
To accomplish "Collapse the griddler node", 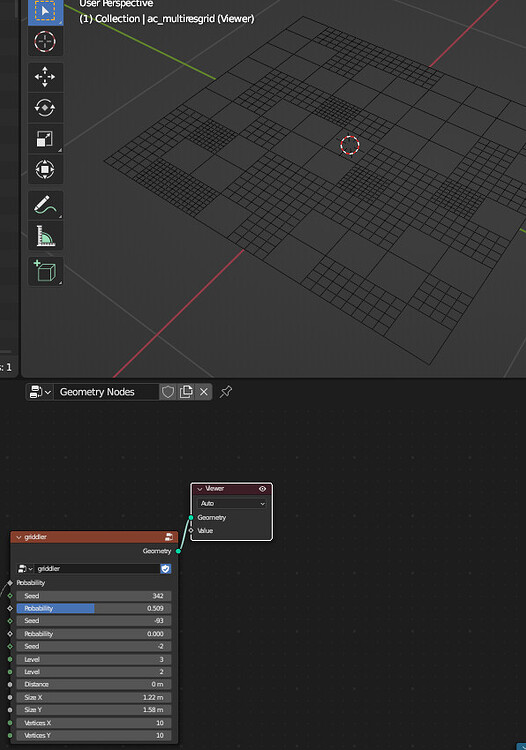I will point(19,537).
